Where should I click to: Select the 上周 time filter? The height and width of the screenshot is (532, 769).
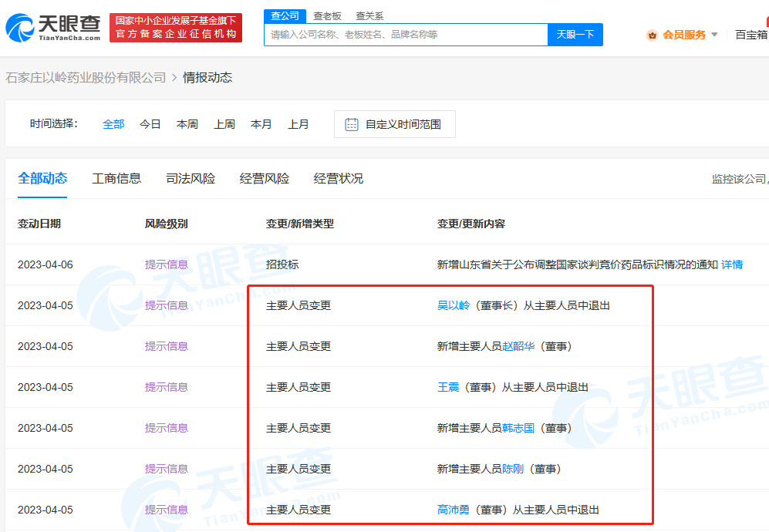tap(224, 125)
